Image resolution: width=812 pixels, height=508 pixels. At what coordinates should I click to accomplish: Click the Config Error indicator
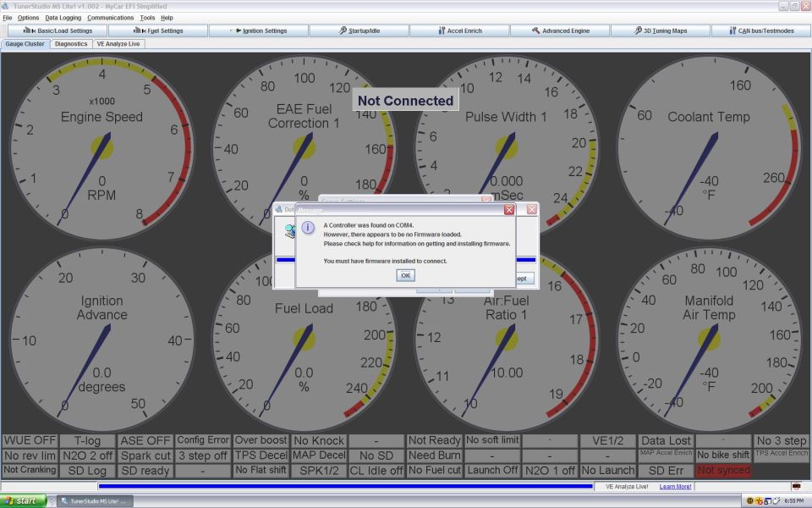pyautogui.click(x=203, y=440)
